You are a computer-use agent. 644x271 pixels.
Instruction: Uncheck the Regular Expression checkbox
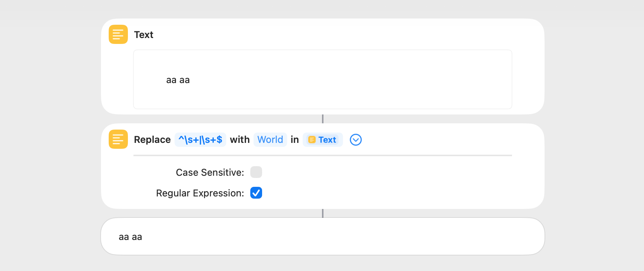pos(256,193)
